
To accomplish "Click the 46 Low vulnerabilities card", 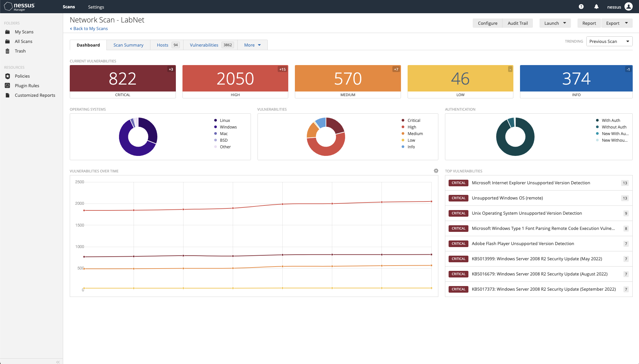I will 460,82.
